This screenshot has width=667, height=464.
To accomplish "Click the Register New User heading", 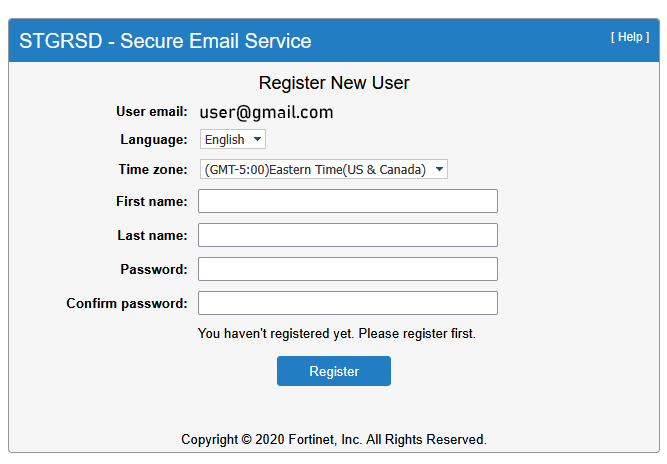I will coord(334,83).
